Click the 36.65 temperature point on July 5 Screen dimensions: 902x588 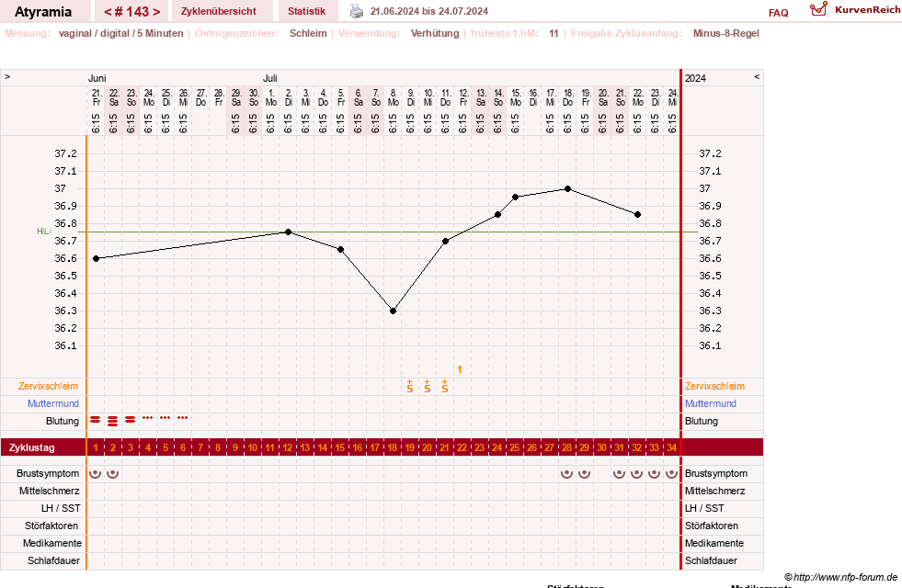coord(340,250)
